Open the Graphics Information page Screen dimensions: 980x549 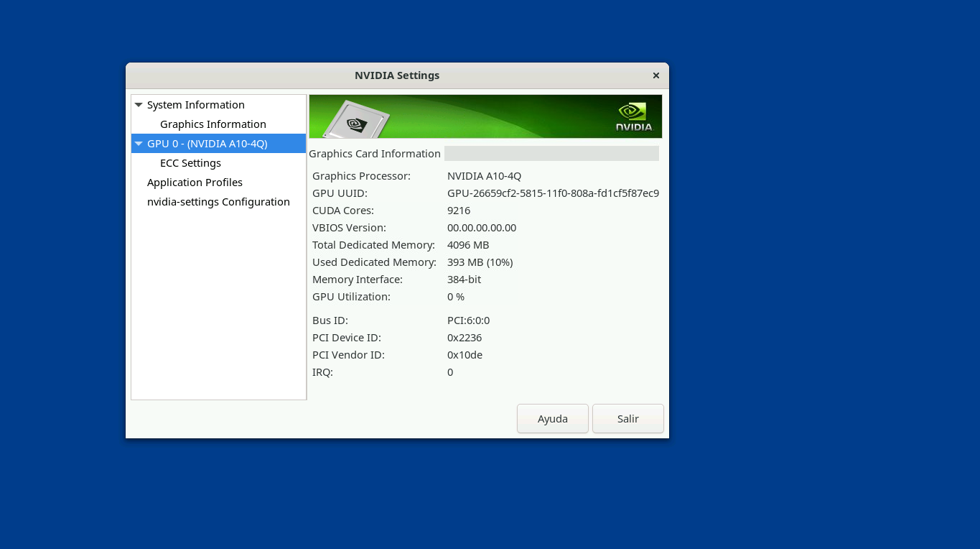click(213, 124)
